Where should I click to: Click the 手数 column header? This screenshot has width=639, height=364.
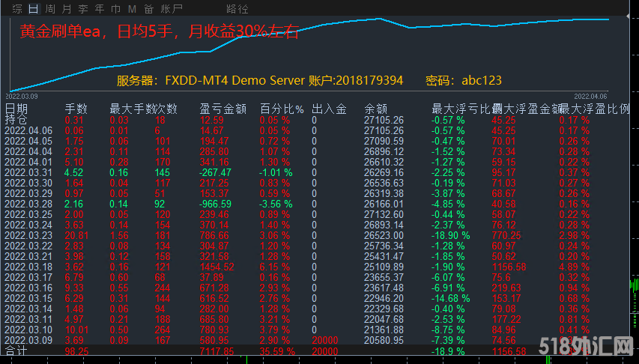76,109
